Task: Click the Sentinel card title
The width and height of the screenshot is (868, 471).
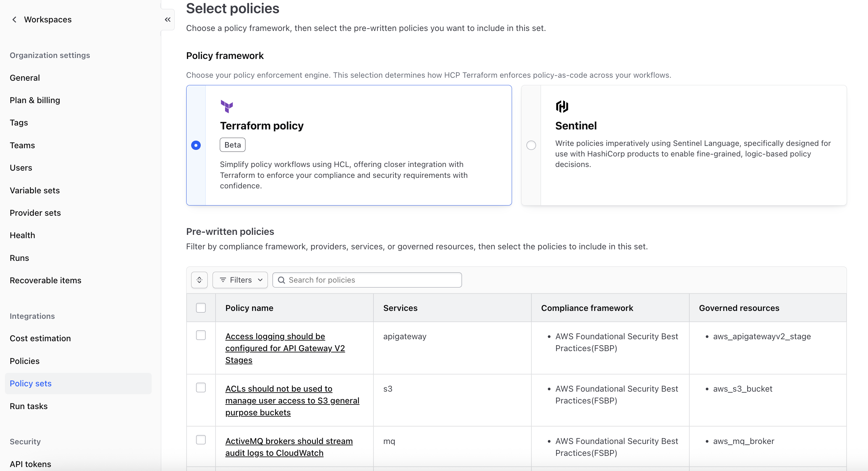Action: pos(576,126)
